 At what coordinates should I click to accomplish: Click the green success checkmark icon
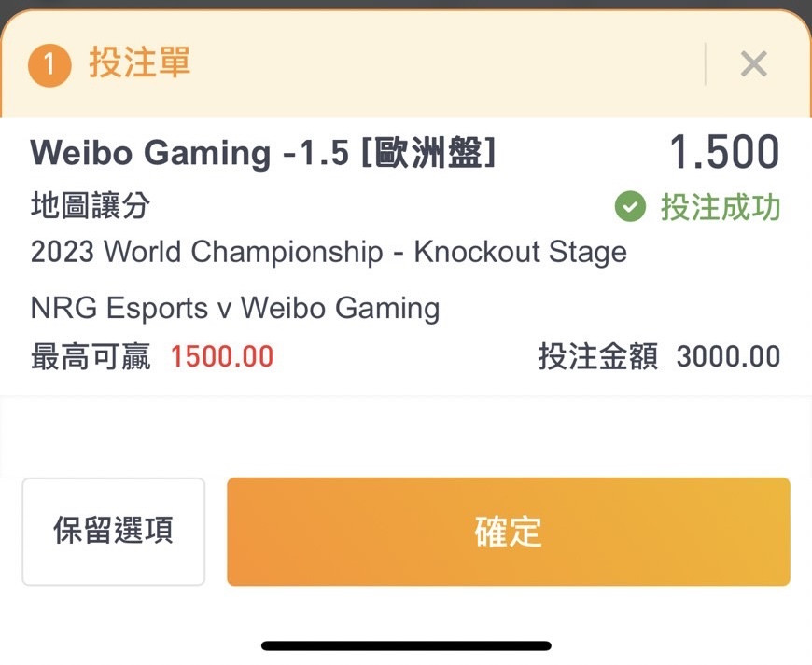(630, 206)
